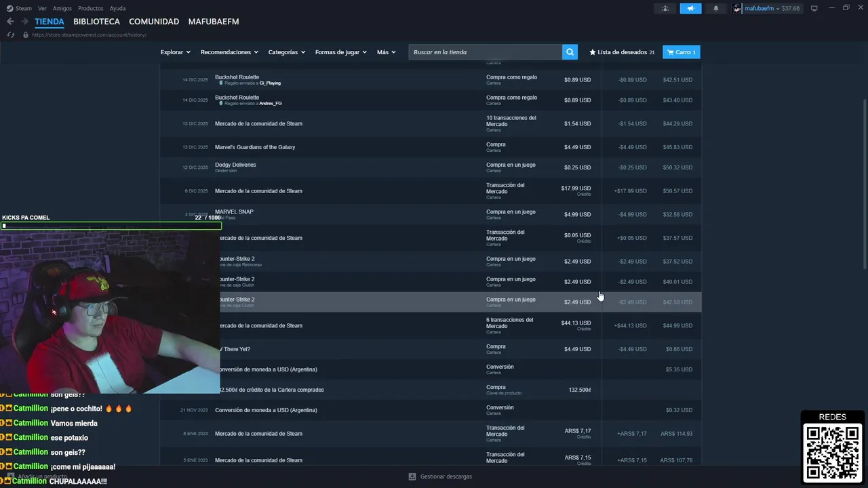Open the megaphone announcements button
The width and height of the screenshot is (868, 488).
coord(690,8)
